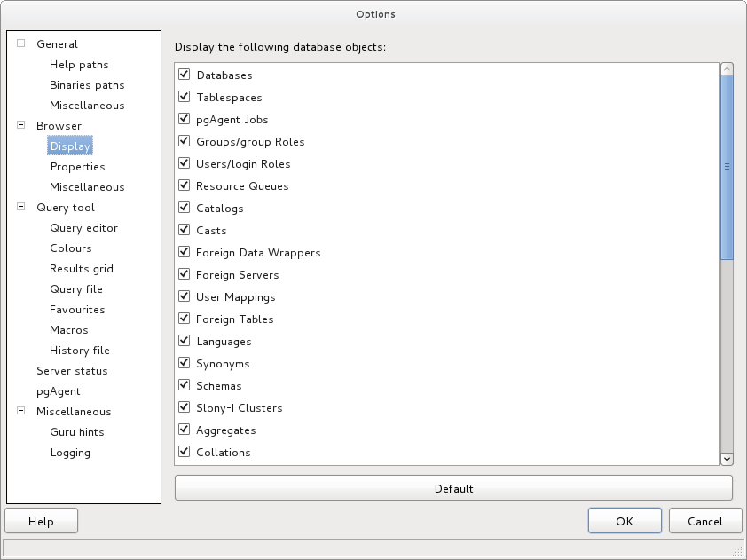Open the Query editor settings
Screen dimensions: 747x560
pyautogui.click(x=83, y=228)
